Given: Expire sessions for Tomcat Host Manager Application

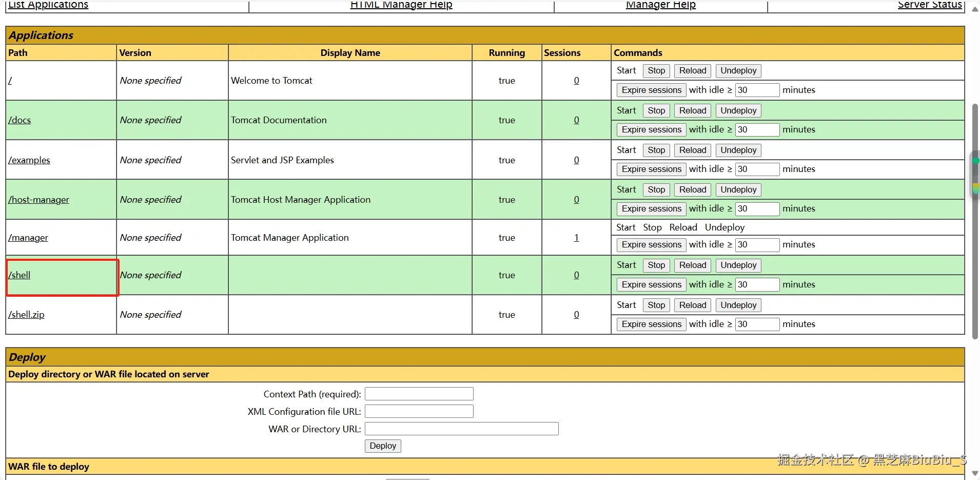Looking at the screenshot, I should point(652,209).
